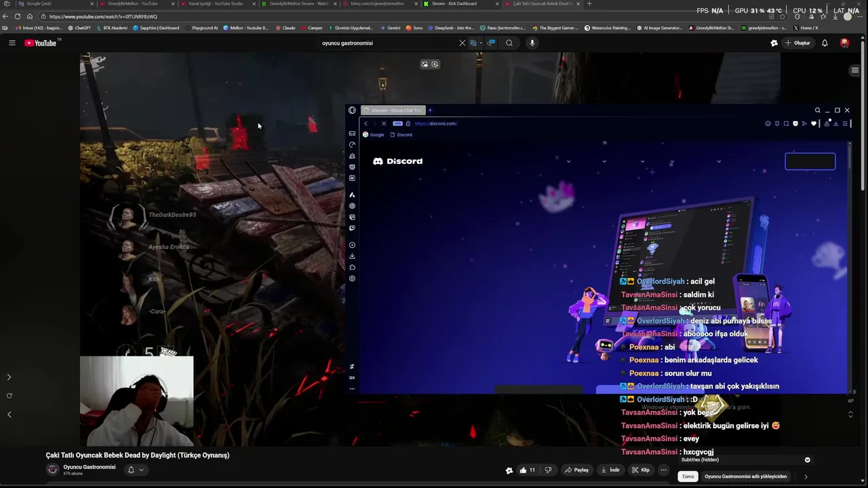Open the Oyuncu Gastronomisi channel name link
Viewport: 868px width, 488px height.
click(90, 467)
